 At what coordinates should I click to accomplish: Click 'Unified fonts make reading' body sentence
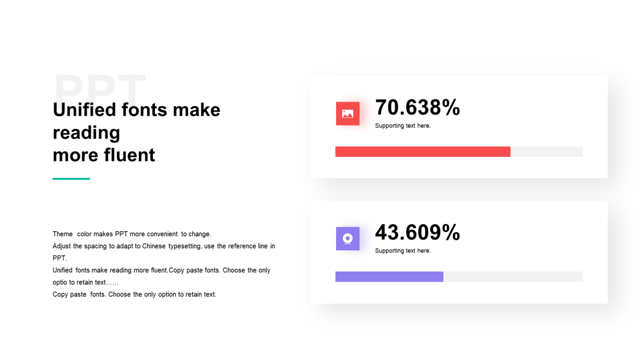[110, 270]
